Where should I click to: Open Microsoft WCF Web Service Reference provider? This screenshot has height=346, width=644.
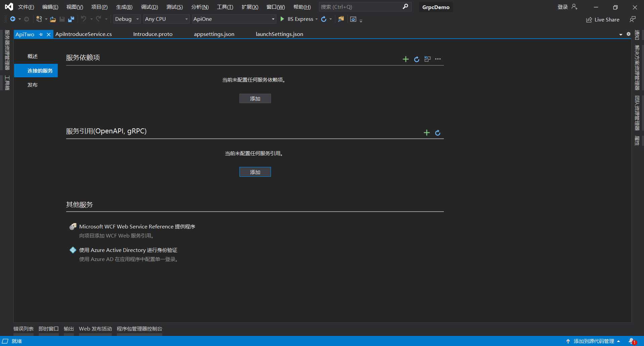[x=137, y=227]
